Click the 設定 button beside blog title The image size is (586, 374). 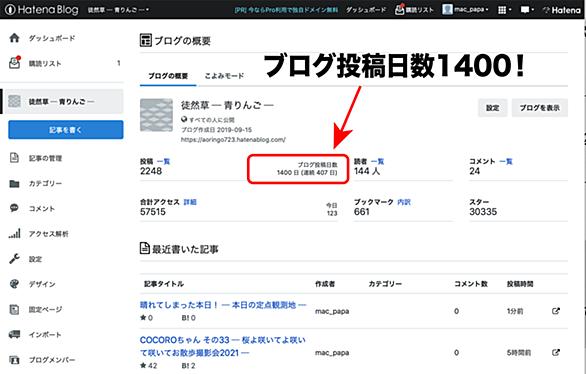coord(492,108)
